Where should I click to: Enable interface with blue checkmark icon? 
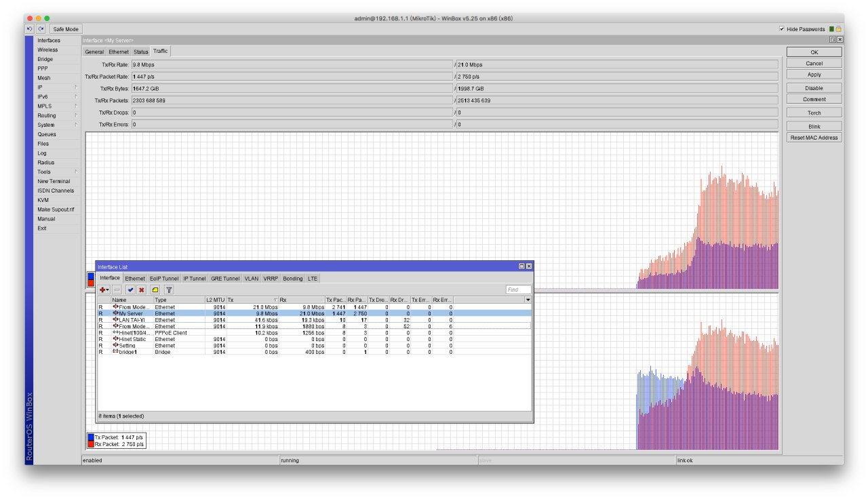[x=130, y=290]
